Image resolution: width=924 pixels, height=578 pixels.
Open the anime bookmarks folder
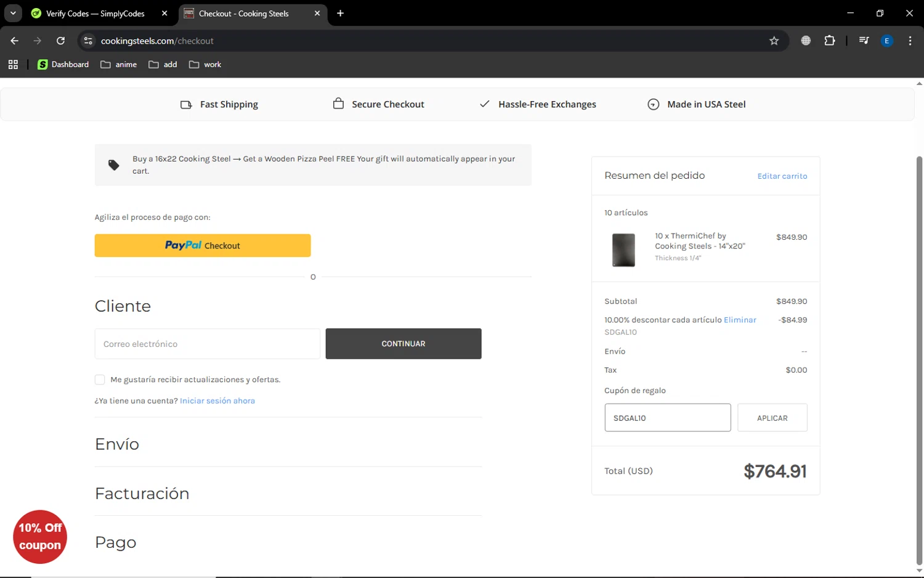click(119, 64)
